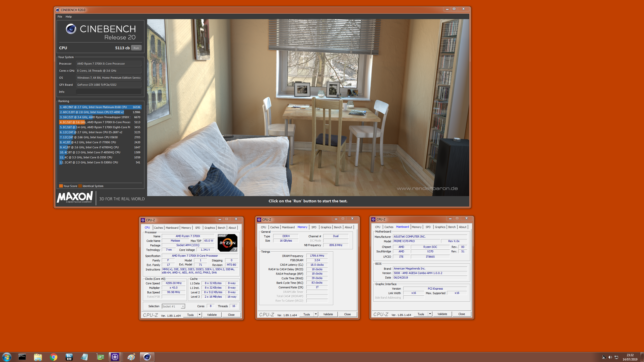Click the Core Voltage value 1.341 V
644x362 pixels.
[205, 250]
